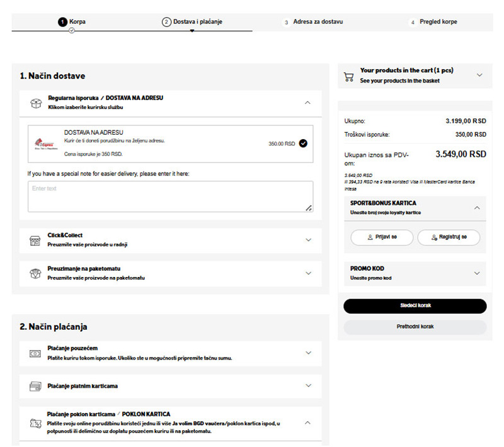Click the Click&Collect store icon
Screen dimensions: 504x447
35,240
